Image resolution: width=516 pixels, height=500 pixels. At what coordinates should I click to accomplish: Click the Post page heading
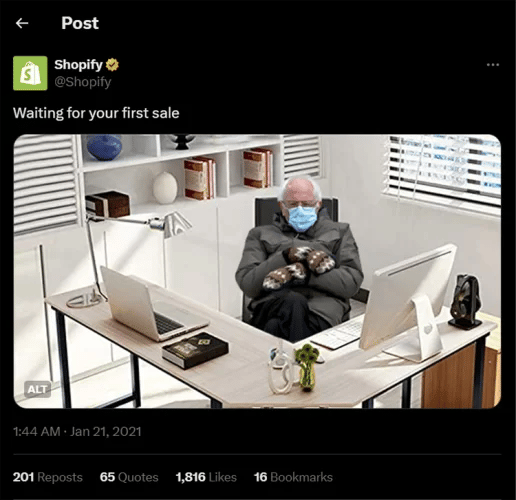pyautogui.click(x=80, y=23)
